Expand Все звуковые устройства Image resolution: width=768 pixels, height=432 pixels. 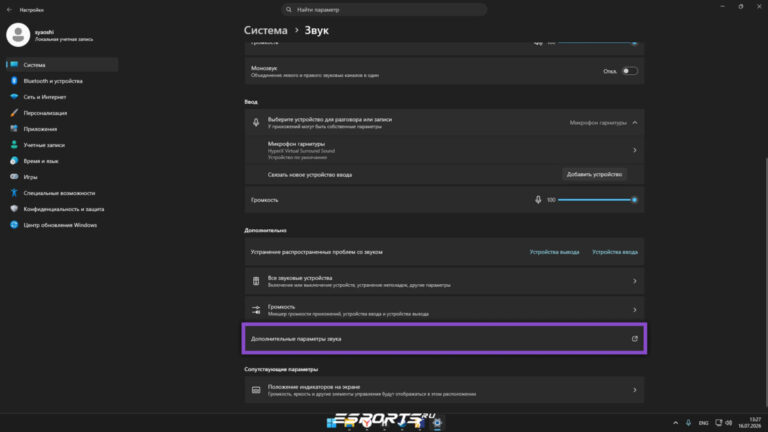click(x=444, y=281)
